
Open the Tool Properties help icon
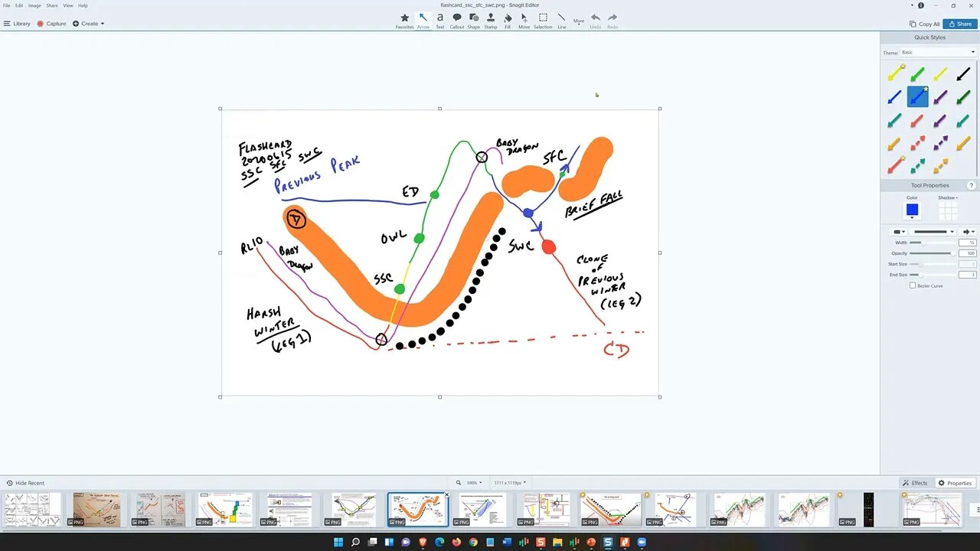pos(972,185)
